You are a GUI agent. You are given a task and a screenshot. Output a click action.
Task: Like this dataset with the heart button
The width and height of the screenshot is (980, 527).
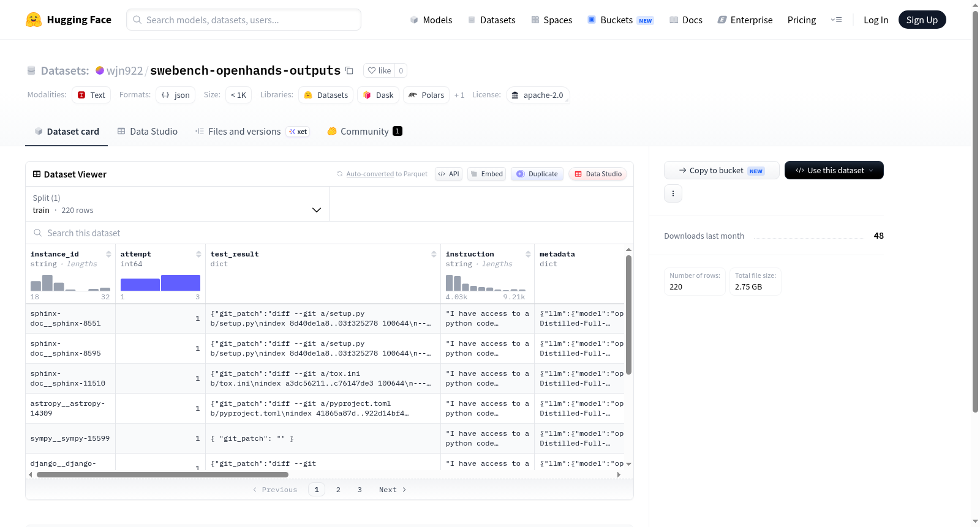(379, 70)
